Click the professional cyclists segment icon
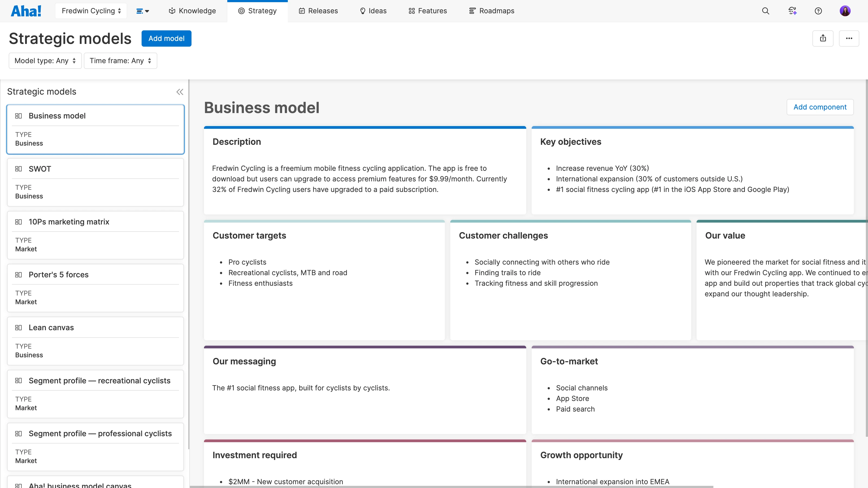Viewport: 868px width, 488px height. coord(18,433)
